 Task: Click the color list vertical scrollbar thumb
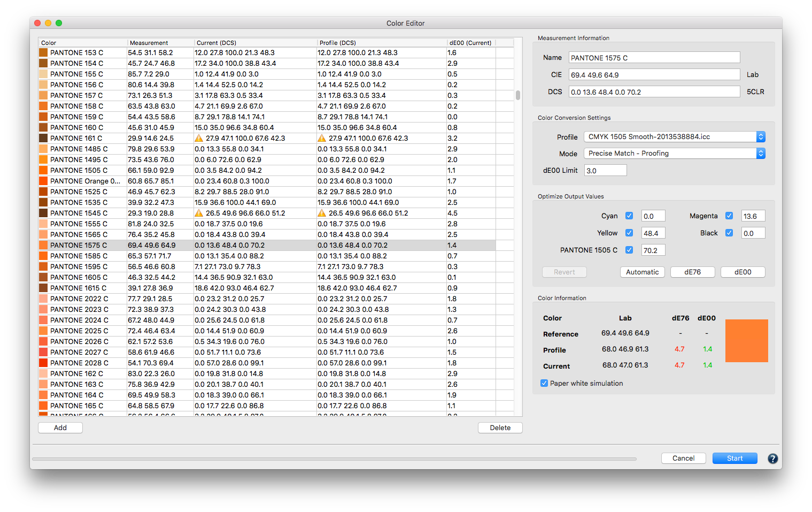point(518,95)
